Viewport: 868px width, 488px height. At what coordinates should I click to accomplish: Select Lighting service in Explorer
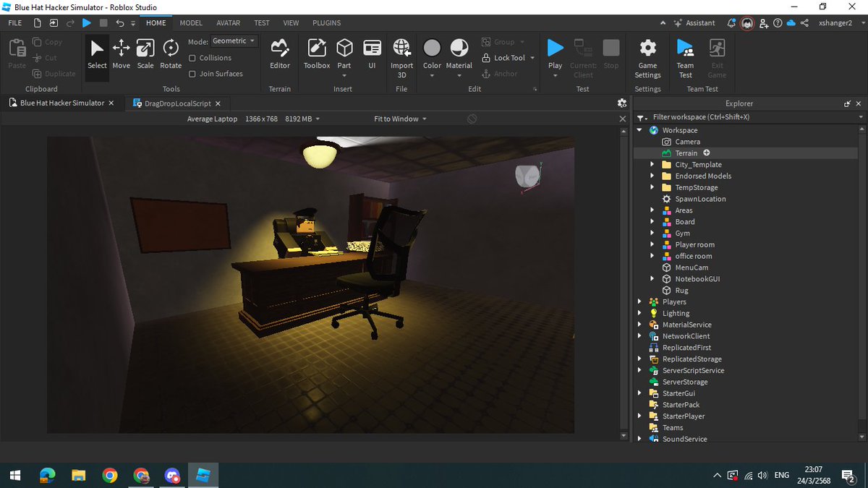click(676, 313)
